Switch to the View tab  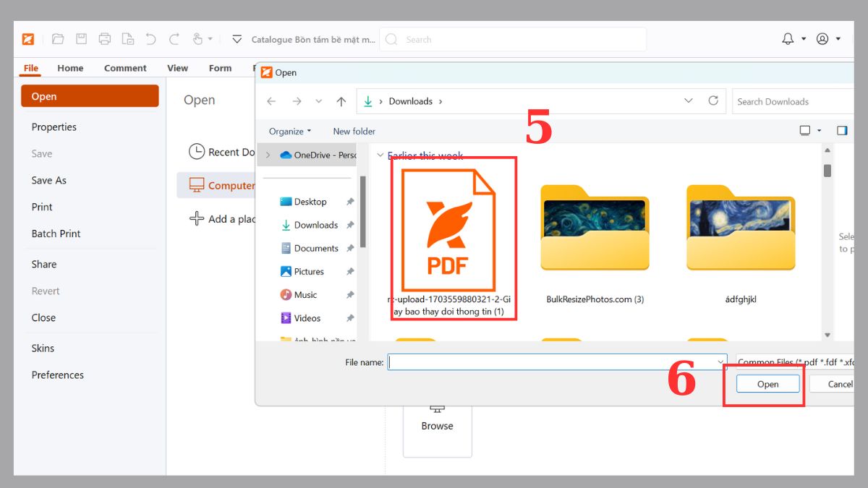point(177,68)
